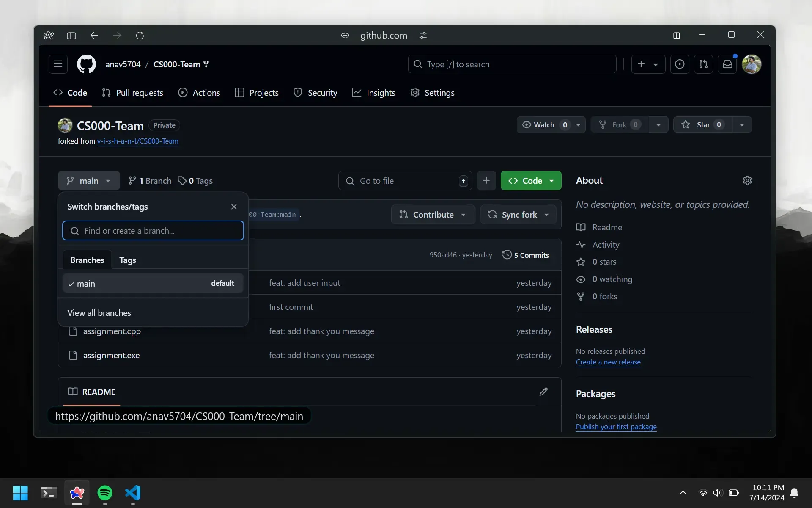812x508 pixels.
Task: Open upstream link v-i-s-h-a-n-t/CS000-Team
Action: point(138,141)
